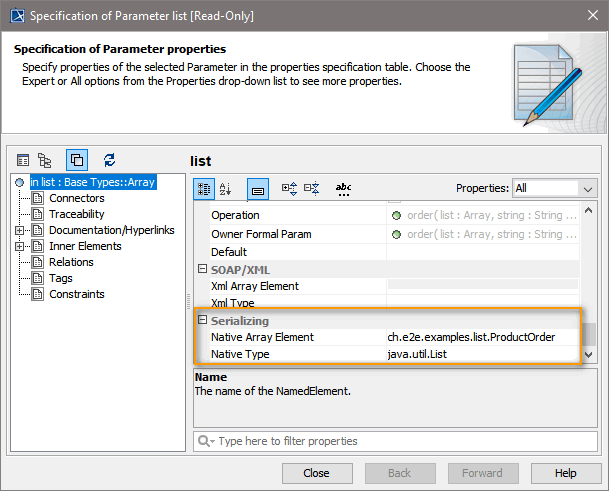Click the collapse all properties icon
The height and width of the screenshot is (491, 609).
coord(311,188)
